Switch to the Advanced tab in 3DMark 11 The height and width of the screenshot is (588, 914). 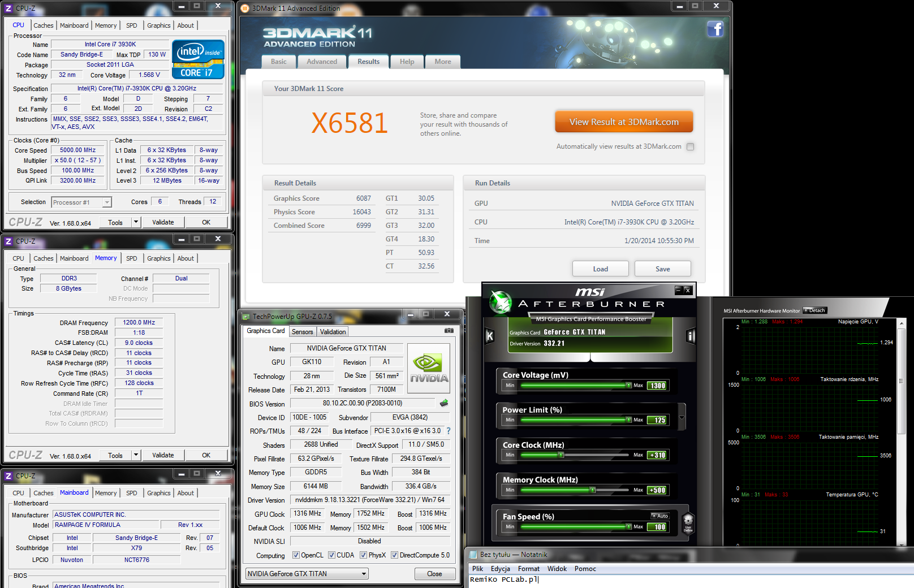[x=322, y=62]
